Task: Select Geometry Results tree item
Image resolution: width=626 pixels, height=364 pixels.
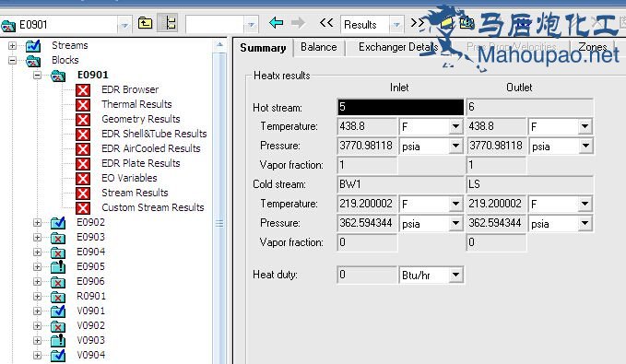Action: 140,119
